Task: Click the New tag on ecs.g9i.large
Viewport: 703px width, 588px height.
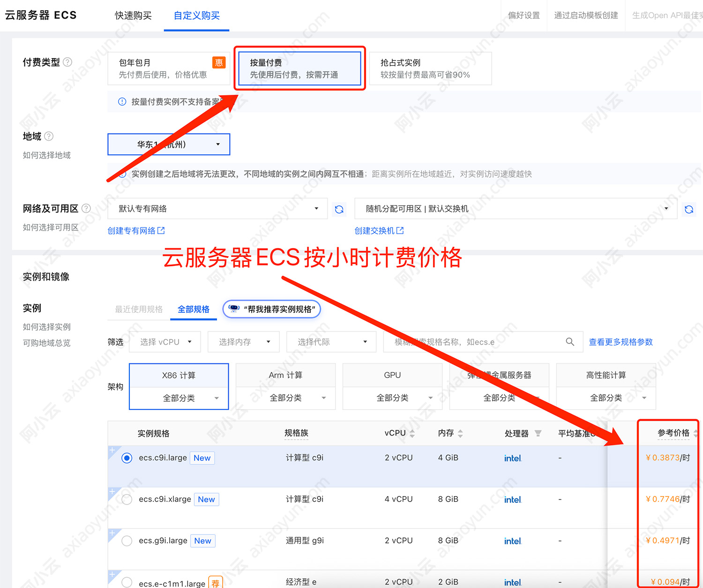Action: pyautogui.click(x=203, y=541)
